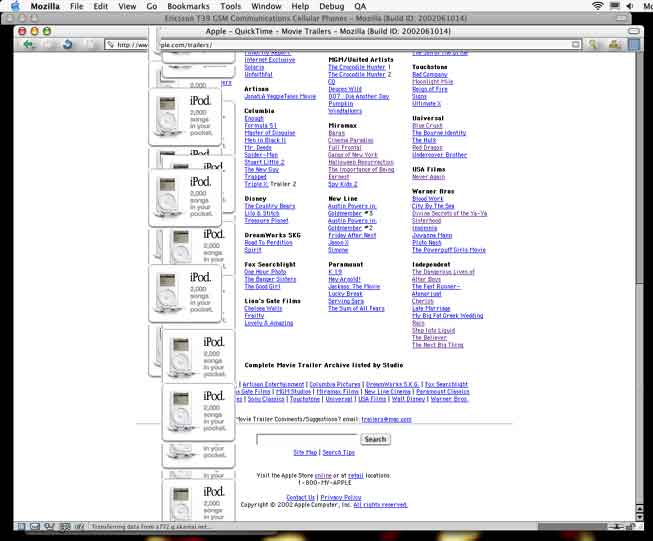
Task: Open the Privacy Policy link
Action: tap(341, 497)
